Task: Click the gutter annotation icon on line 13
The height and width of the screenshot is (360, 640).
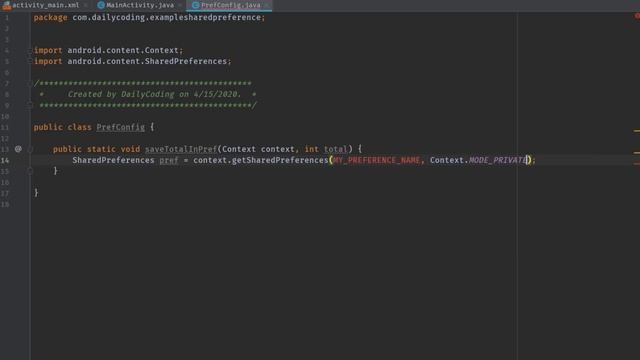Action: pos(18,149)
